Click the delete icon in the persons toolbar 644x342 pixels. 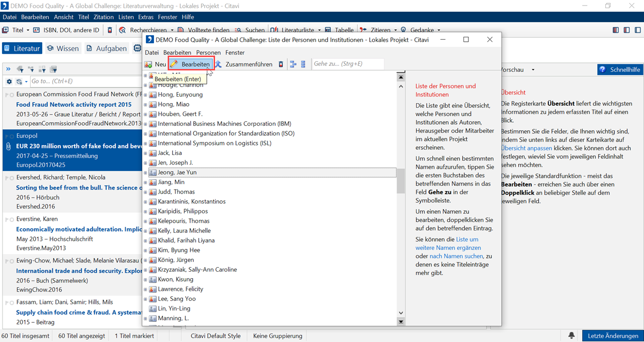[x=281, y=64]
